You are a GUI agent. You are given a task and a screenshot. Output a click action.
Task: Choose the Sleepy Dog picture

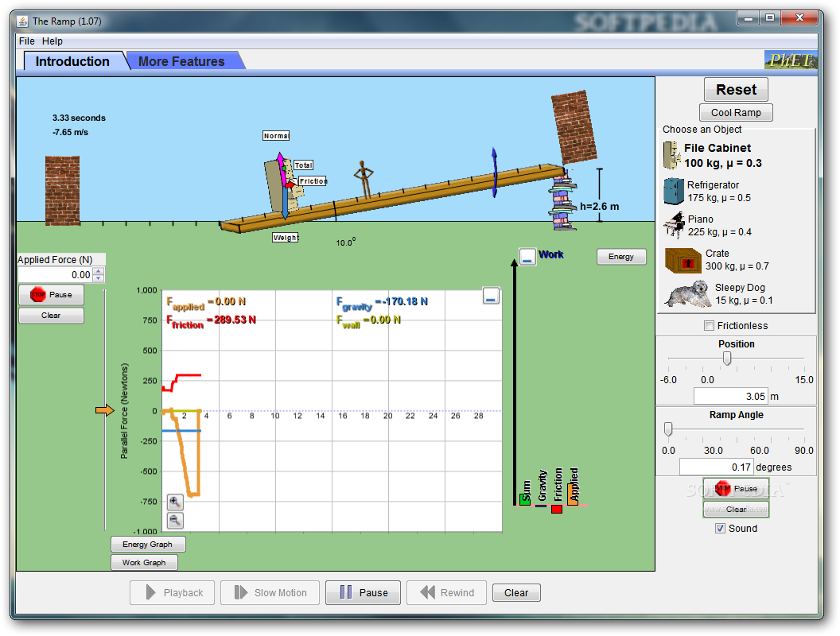coord(688,294)
